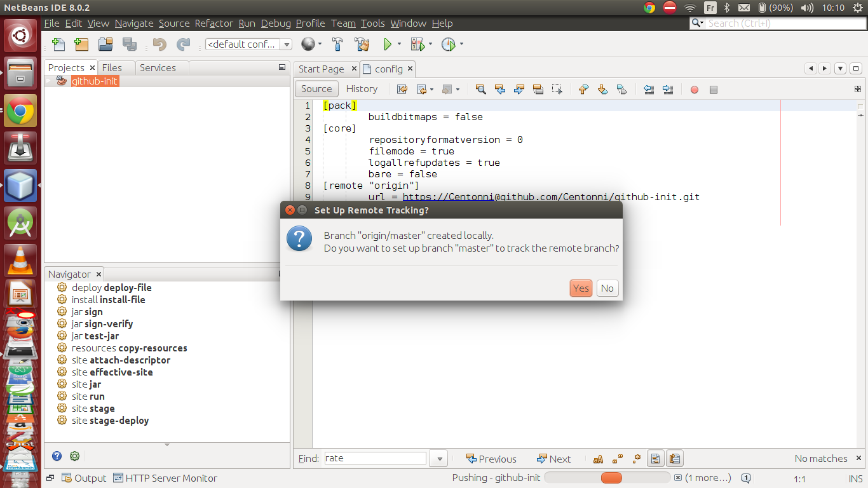Toggle Wrap Around in find bar

point(674,459)
